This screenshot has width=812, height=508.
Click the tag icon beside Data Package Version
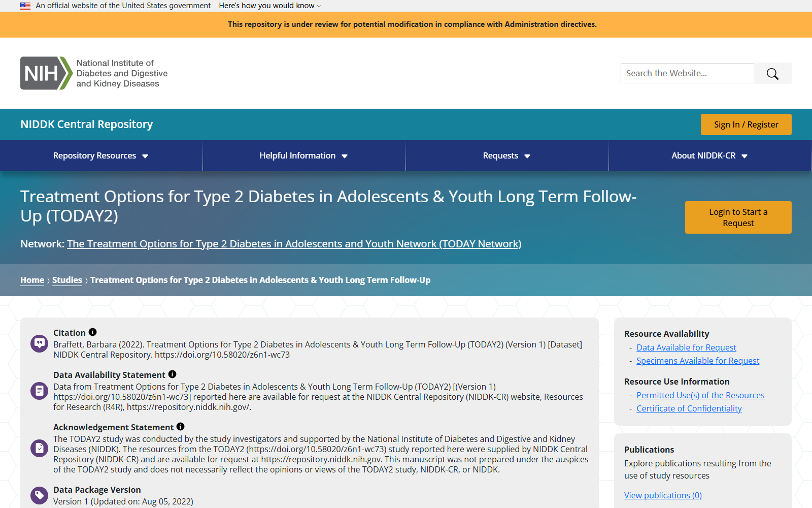tap(39, 495)
